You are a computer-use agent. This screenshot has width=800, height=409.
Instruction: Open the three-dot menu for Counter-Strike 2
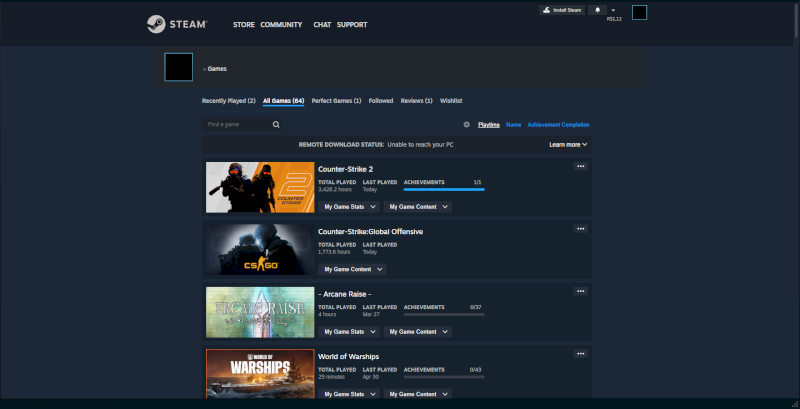[x=581, y=166]
